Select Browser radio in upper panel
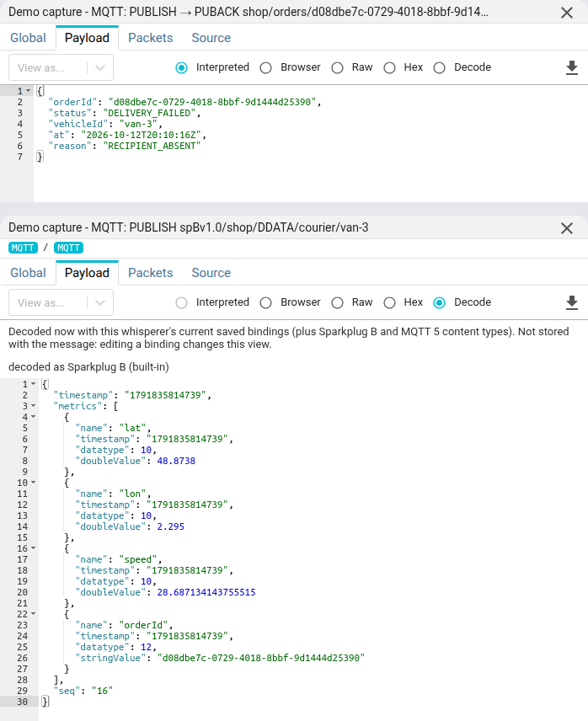Screen dimensions: 588x721 point(265,67)
